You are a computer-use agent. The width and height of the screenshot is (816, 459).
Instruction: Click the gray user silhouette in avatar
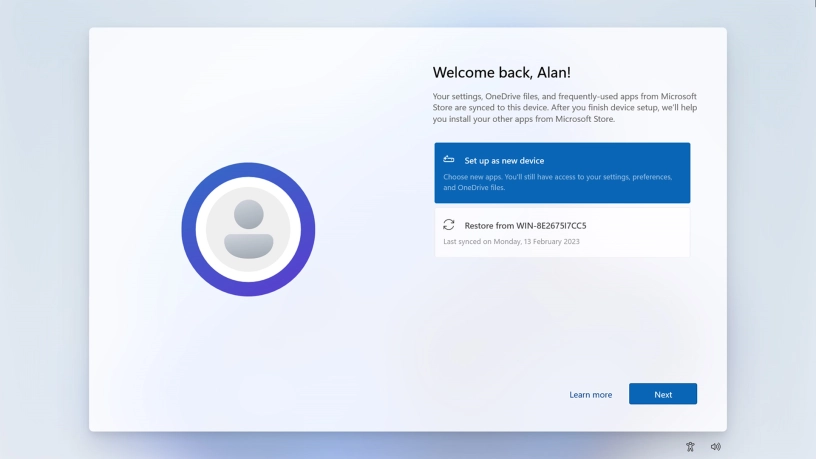[x=248, y=229]
